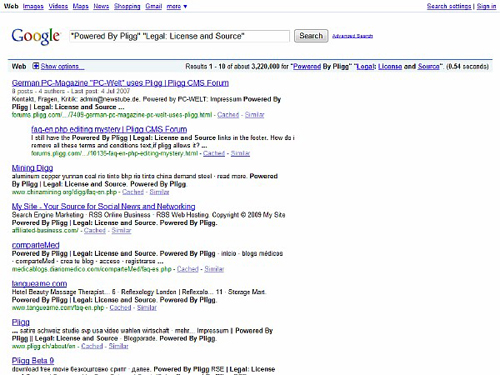Open the Mining Digg result

(x=32, y=168)
